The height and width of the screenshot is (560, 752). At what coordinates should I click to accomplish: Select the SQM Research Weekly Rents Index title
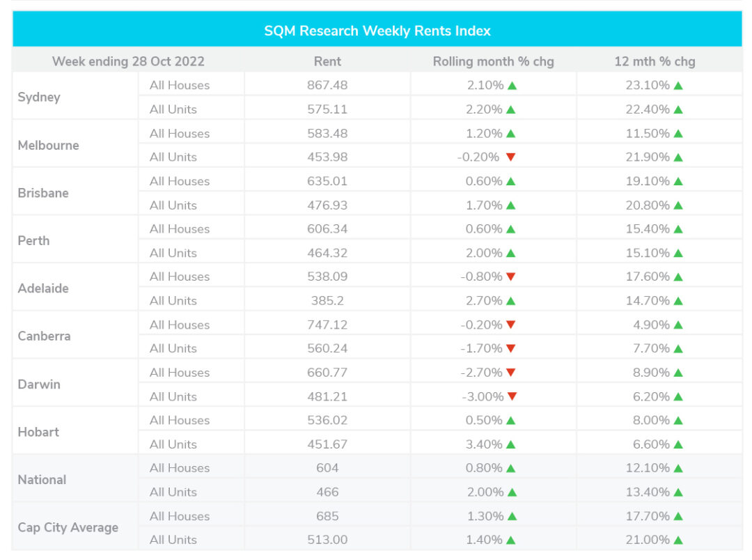coord(377,31)
